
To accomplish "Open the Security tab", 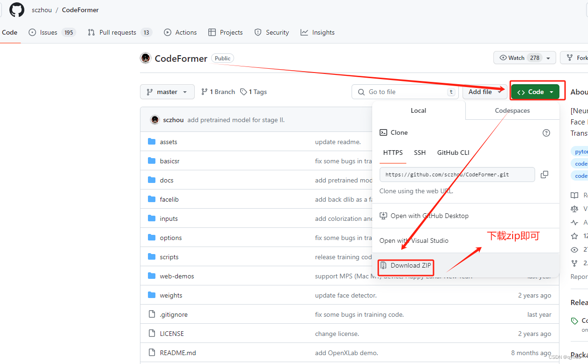I will click(x=272, y=32).
